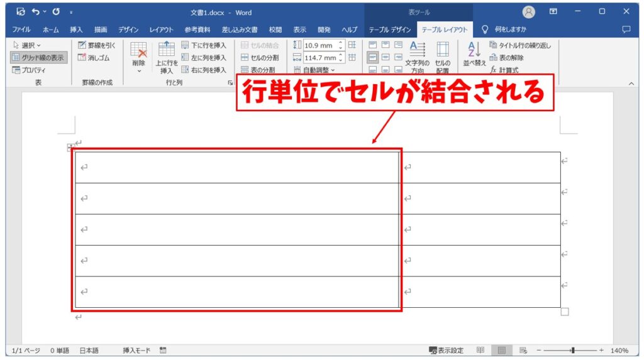The image size is (644, 360).
Task: Open the undo history dropdown arrow
Action: coord(45,12)
